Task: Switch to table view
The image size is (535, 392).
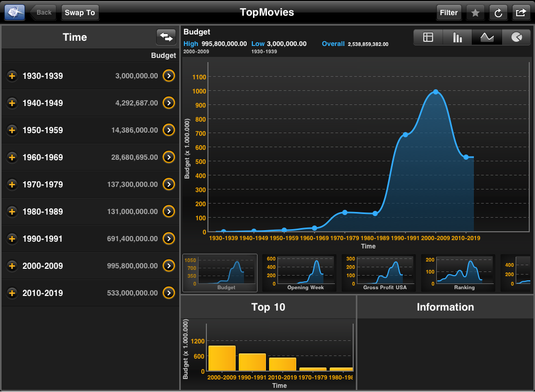Action: coord(428,38)
